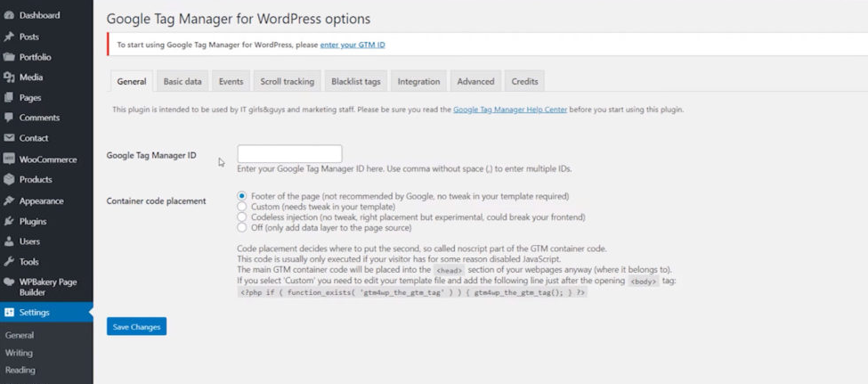Select Off data layer only option
The image size is (868, 384).
[241, 227]
